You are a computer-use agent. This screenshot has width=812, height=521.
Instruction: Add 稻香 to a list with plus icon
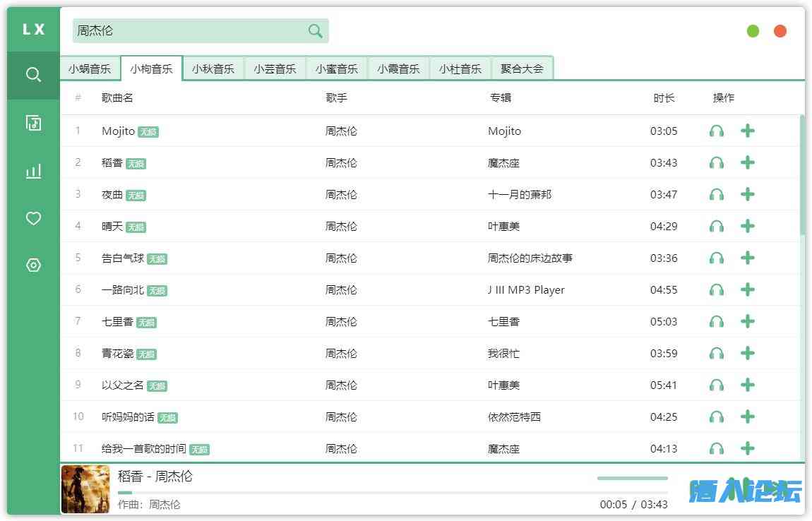click(748, 163)
